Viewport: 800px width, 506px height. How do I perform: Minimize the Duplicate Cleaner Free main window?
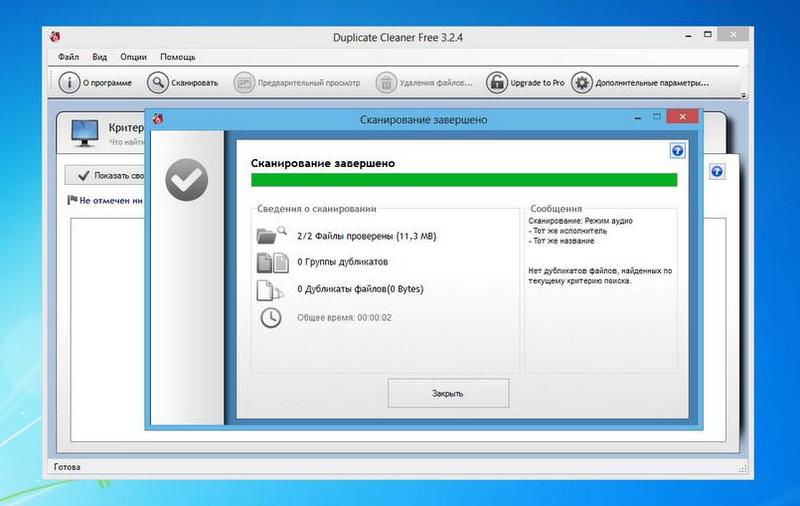(x=689, y=36)
